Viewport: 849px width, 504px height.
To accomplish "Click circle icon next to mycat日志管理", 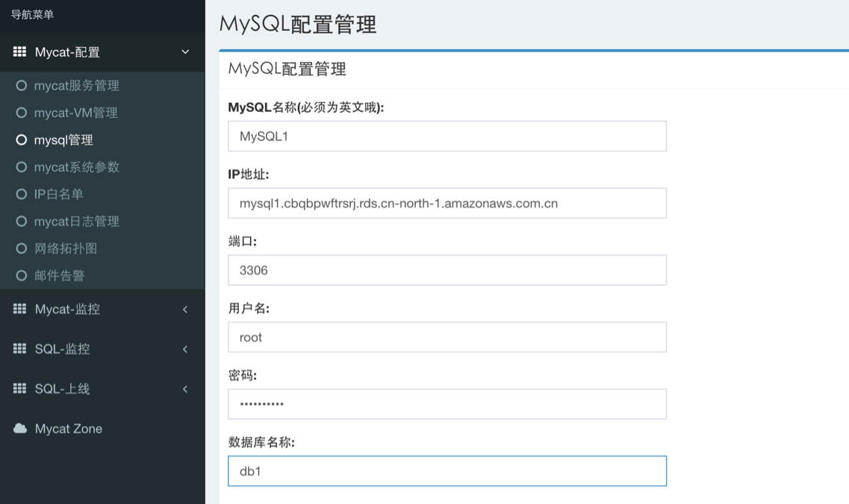I will point(21,221).
